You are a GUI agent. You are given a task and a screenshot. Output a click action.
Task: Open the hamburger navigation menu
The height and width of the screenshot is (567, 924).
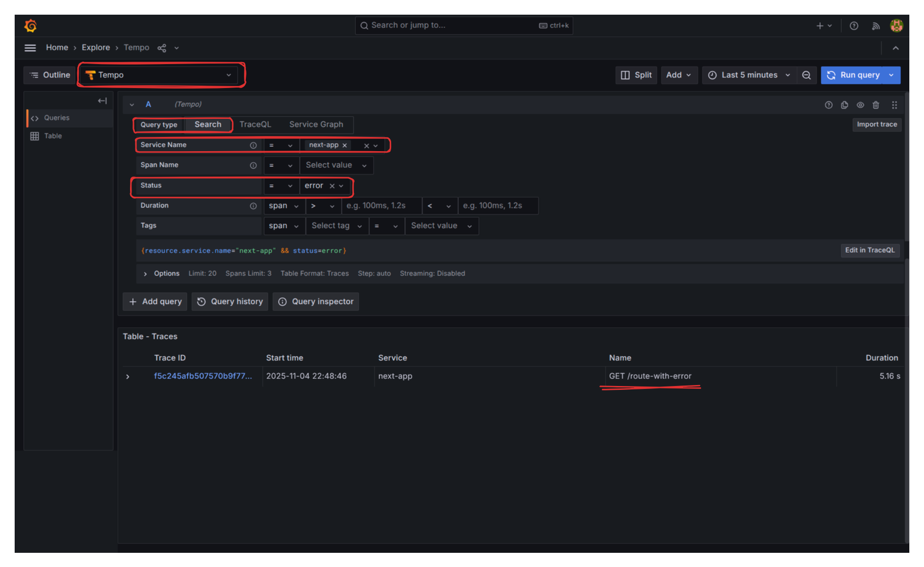click(30, 48)
